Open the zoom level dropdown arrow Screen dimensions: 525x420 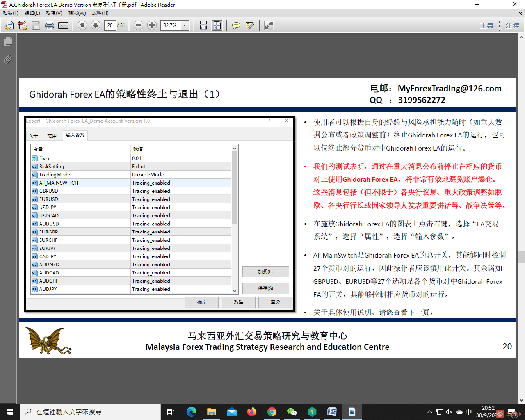[x=185, y=25]
